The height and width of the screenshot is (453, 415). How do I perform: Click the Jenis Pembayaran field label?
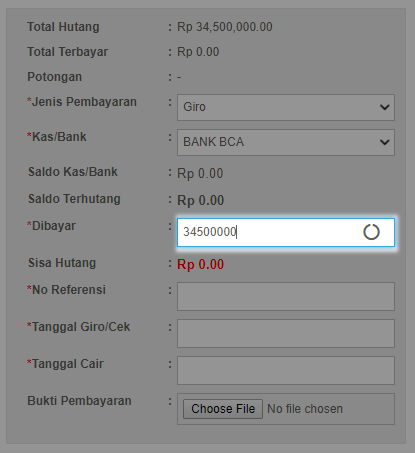tap(82, 102)
